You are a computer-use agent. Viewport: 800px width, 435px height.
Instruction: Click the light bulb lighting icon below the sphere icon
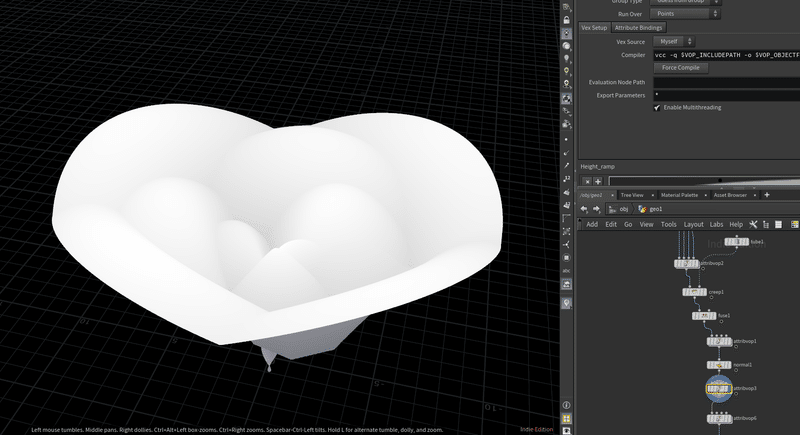(x=566, y=59)
